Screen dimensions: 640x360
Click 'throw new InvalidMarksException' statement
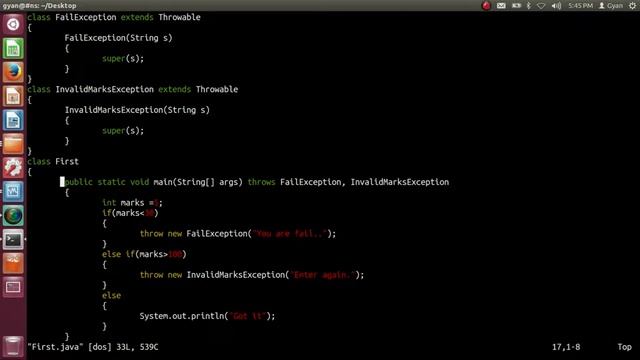pyautogui.click(x=252, y=275)
